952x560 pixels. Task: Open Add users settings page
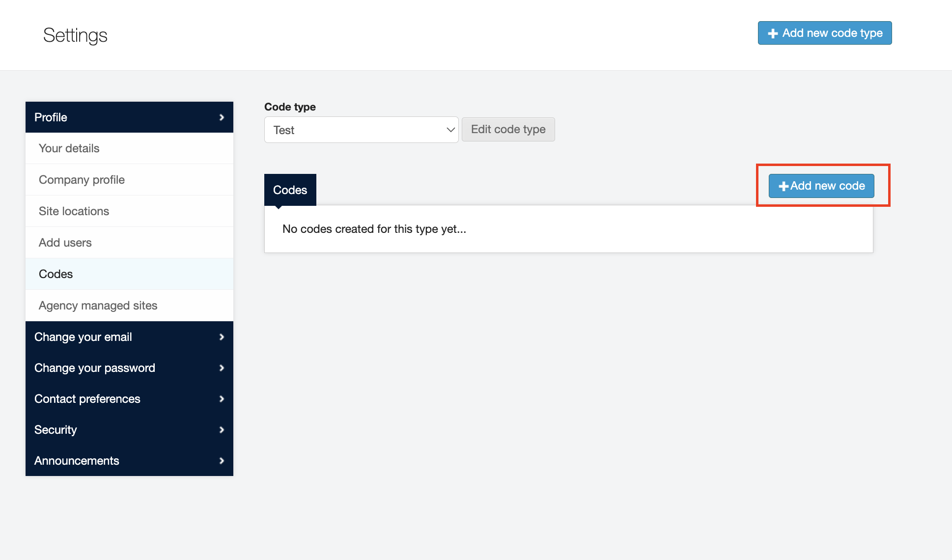click(65, 243)
